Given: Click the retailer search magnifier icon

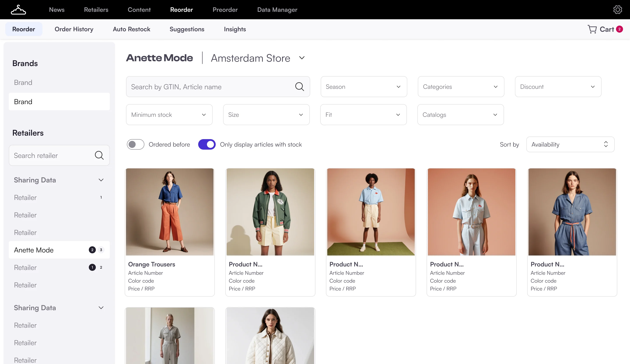Looking at the screenshot, I should click(99, 155).
